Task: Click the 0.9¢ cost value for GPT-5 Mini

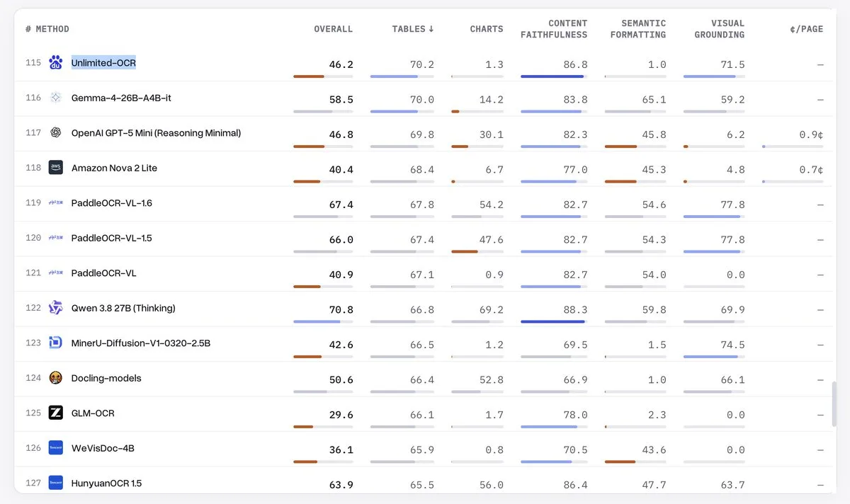Action: (x=810, y=134)
